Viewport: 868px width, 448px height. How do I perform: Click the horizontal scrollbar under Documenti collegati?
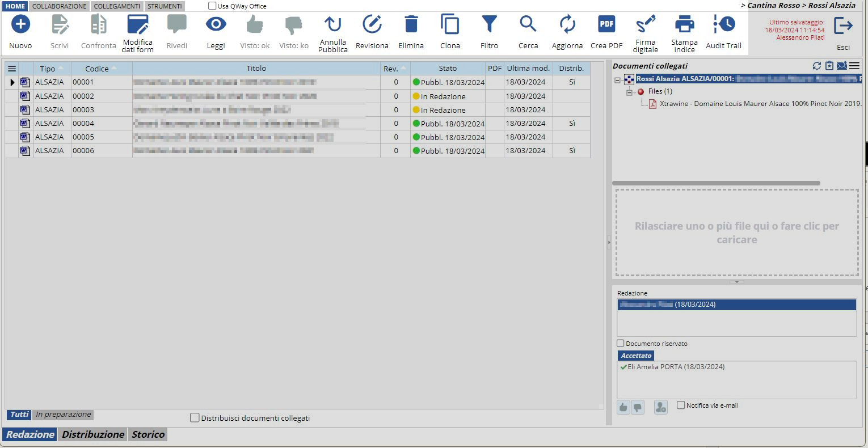pos(716,183)
